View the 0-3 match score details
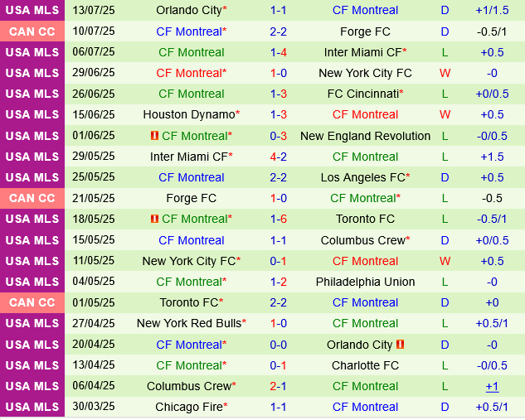This screenshot has width=525, height=420. (x=279, y=136)
